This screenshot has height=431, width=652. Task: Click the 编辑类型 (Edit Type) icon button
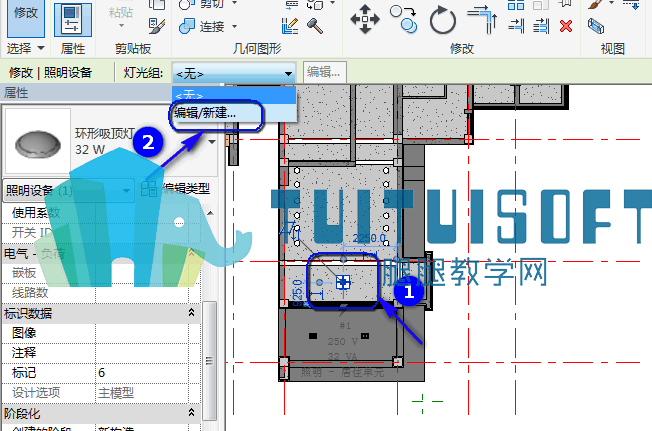pyautogui.click(x=148, y=189)
